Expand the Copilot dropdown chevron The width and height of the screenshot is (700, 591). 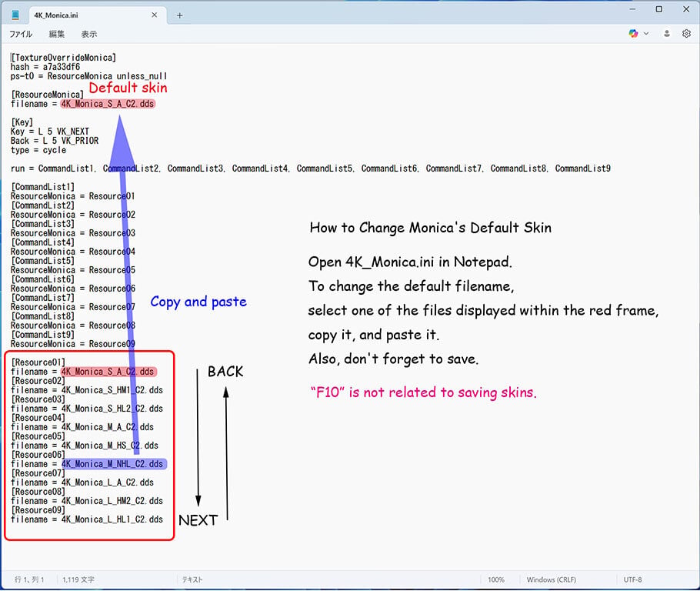click(x=646, y=34)
